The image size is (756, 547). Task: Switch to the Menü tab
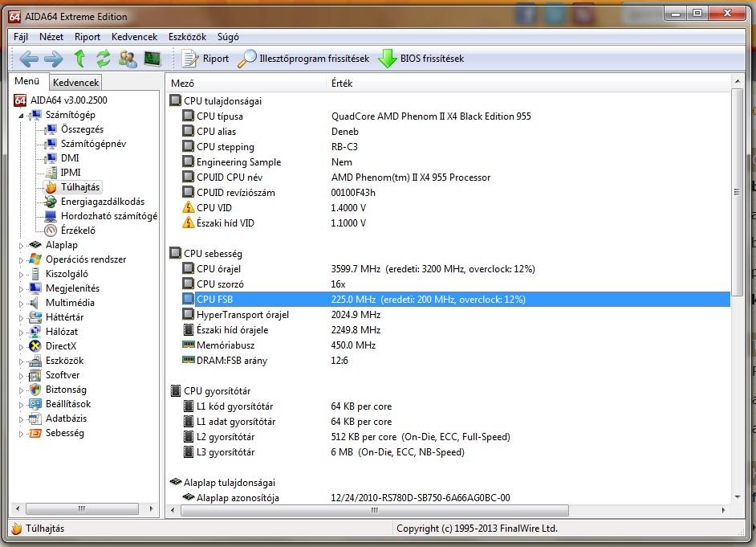pyautogui.click(x=27, y=81)
